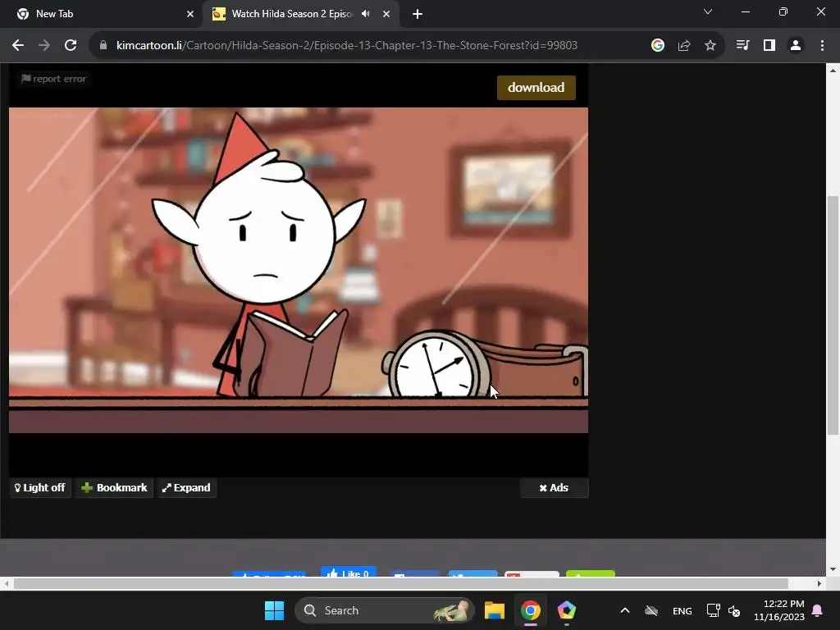Click the download button
This screenshot has width=840, height=630.
coord(536,88)
